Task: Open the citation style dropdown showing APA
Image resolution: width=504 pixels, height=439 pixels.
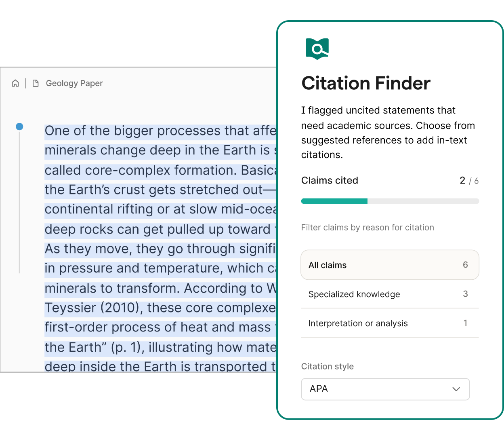Action: (x=385, y=389)
